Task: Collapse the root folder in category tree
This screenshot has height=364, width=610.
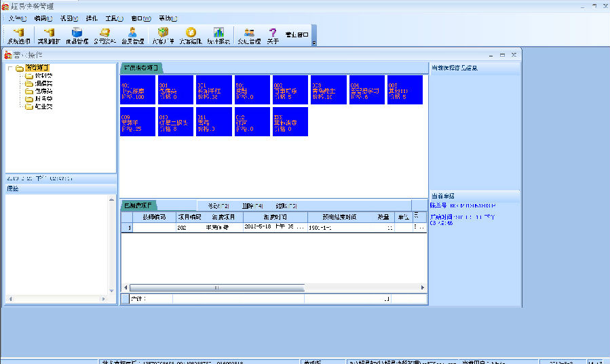Action: point(10,68)
